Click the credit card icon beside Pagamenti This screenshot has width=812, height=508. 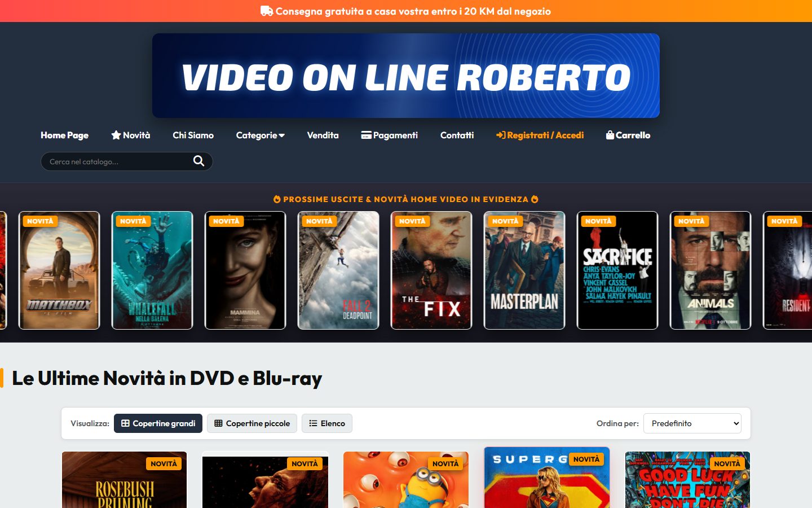click(366, 135)
